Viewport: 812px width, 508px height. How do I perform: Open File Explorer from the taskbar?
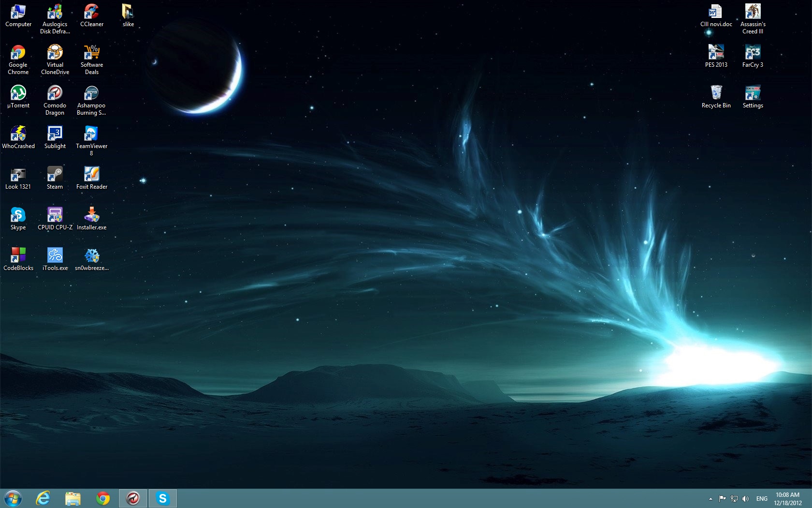[x=73, y=498]
